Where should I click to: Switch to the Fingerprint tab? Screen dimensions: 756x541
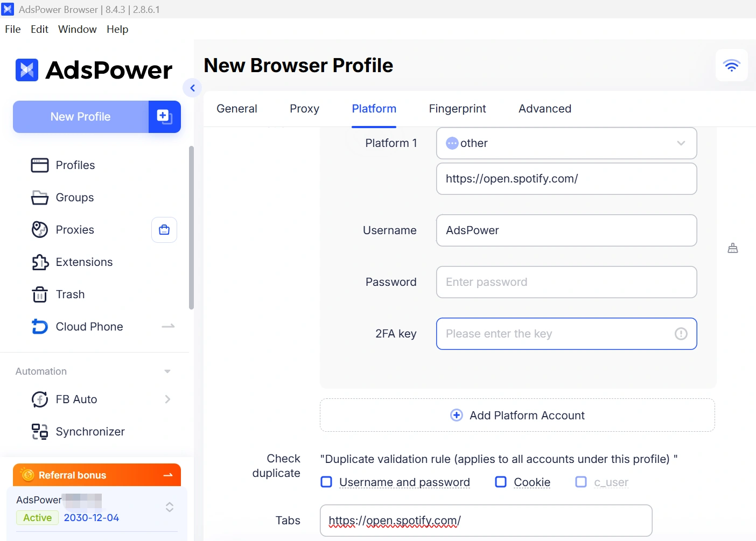457,109
